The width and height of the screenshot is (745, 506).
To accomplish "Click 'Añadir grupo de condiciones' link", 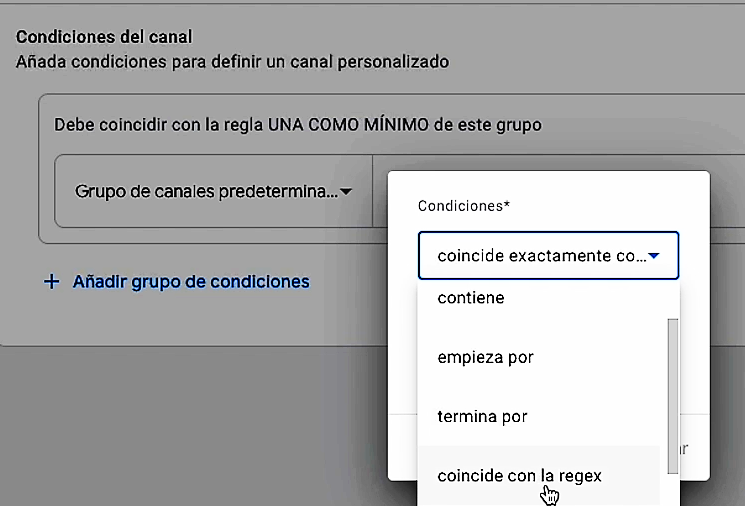I will pos(191,282).
